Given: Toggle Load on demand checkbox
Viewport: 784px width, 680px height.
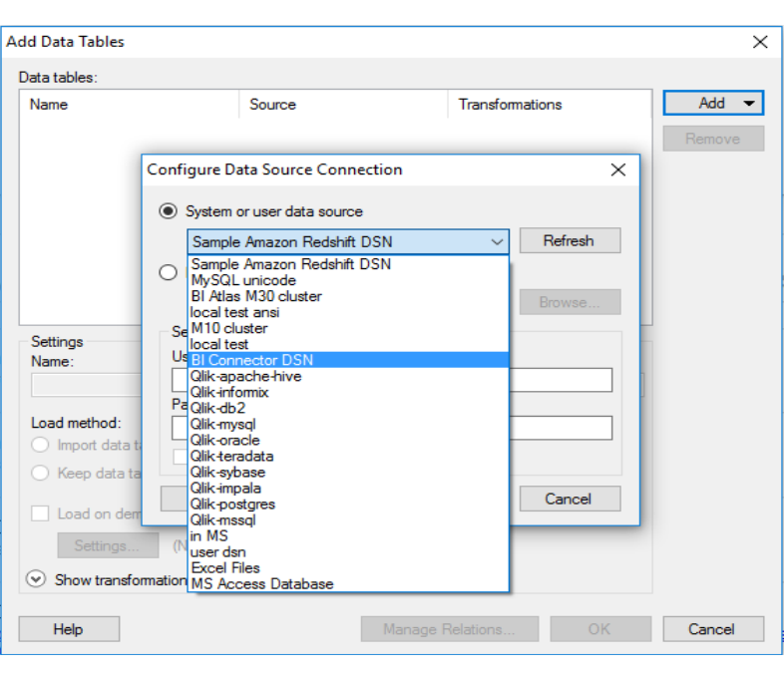Looking at the screenshot, I should coord(40,513).
